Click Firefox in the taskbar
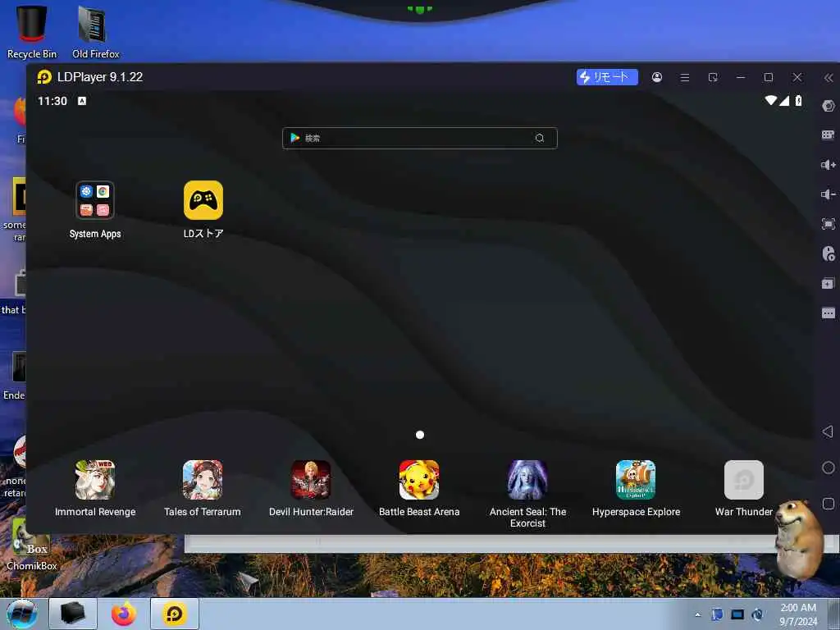840x630 pixels. click(x=124, y=614)
